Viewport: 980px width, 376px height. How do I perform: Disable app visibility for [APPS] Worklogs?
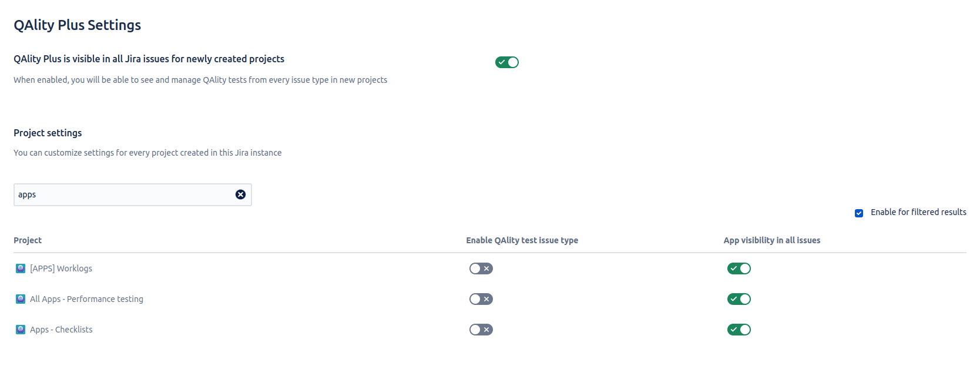739,268
